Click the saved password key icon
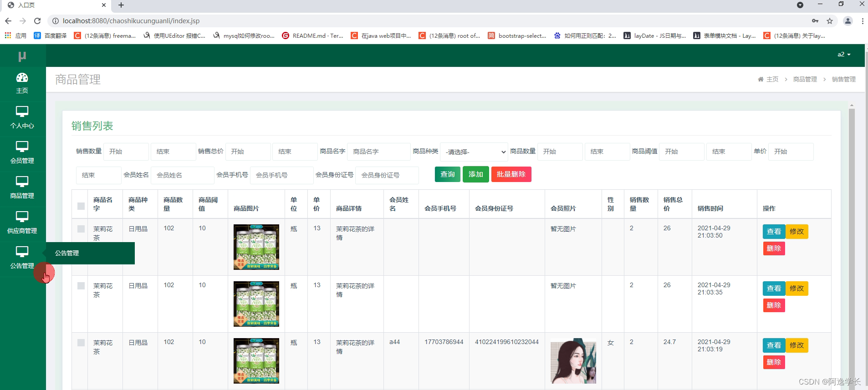Viewport: 868px width, 390px height. (815, 21)
